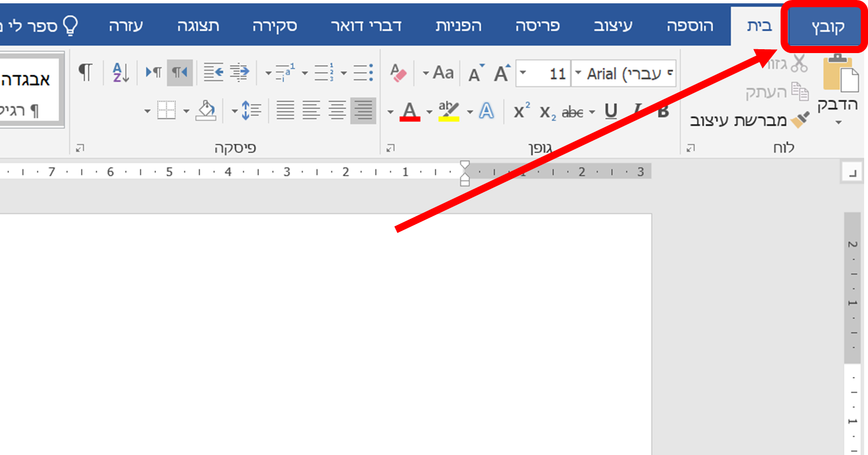Click the indent icon with left-pointing arrow
This screenshot has width=868, height=455.
click(214, 72)
